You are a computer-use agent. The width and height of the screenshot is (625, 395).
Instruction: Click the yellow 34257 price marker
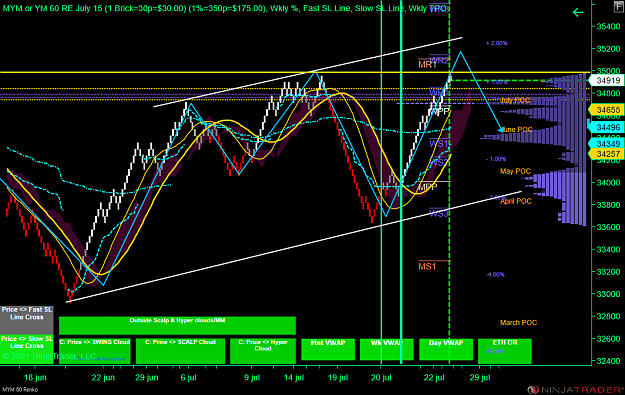pos(608,154)
